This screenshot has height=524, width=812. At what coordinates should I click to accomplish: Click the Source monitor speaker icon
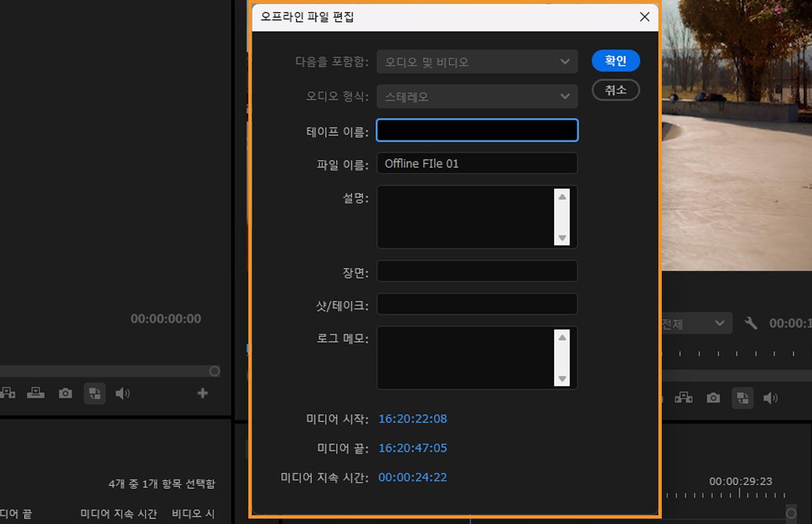[122, 394]
